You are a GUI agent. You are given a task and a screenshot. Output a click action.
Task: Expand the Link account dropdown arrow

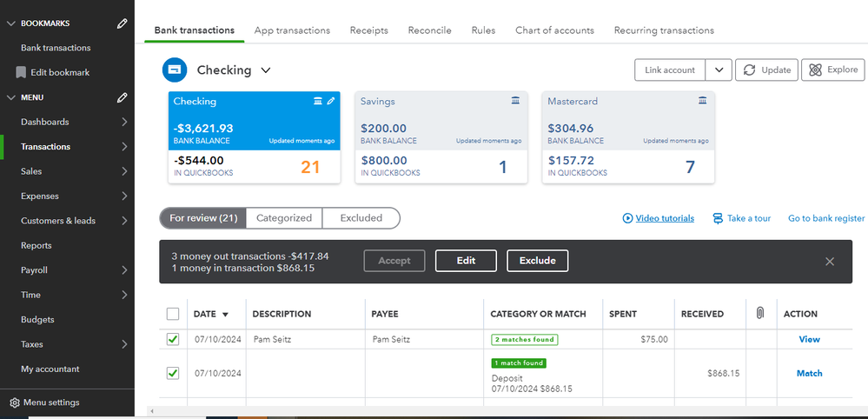(x=718, y=70)
